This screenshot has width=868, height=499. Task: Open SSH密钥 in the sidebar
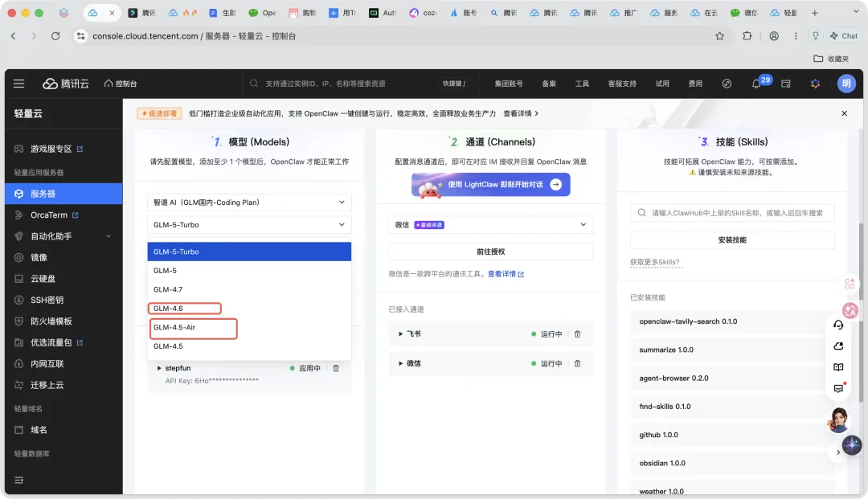pyautogui.click(x=47, y=300)
